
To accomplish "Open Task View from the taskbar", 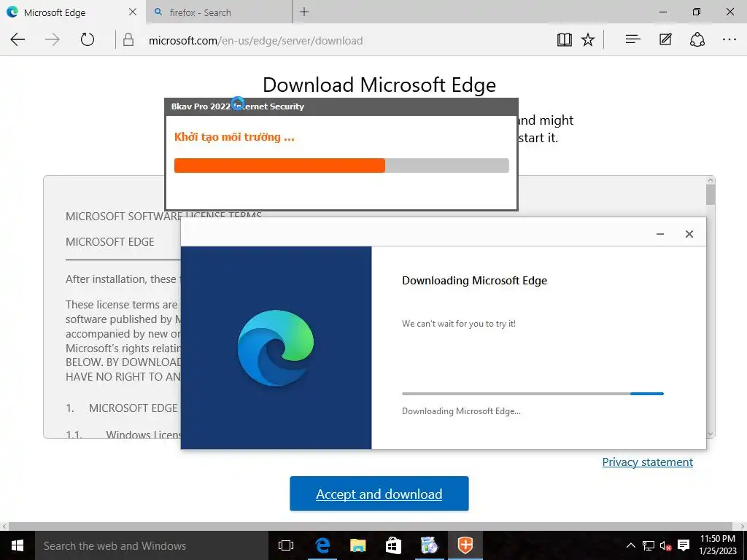I will (286, 545).
